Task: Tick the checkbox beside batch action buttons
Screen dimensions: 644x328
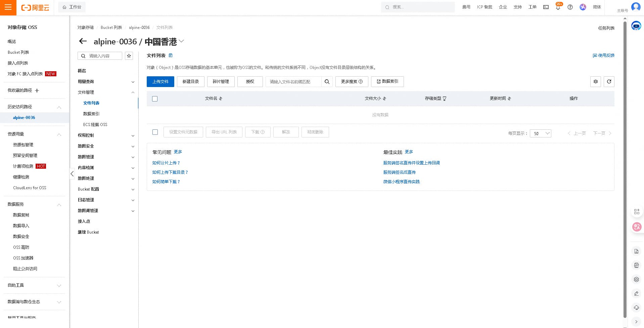Action: click(x=155, y=132)
